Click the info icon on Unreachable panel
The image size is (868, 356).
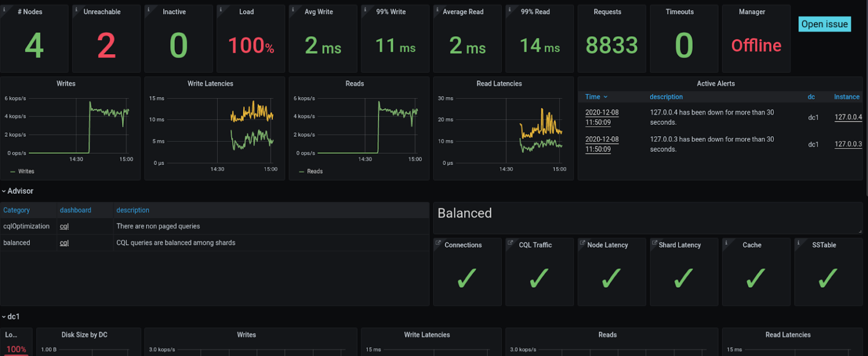76,8
